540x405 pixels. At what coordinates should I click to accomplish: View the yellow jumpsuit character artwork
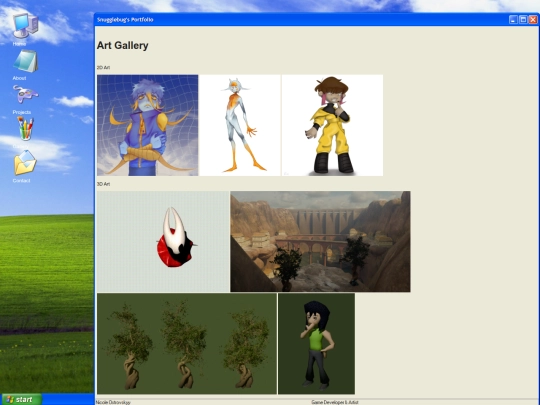pos(332,125)
